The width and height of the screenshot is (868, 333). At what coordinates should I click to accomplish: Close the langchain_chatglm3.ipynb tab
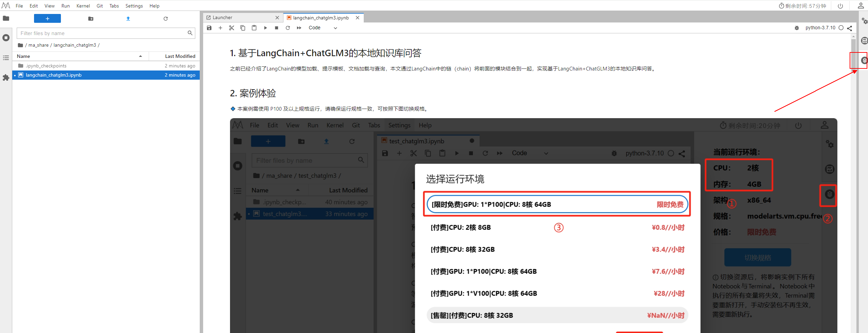pyautogui.click(x=358, y=18)
